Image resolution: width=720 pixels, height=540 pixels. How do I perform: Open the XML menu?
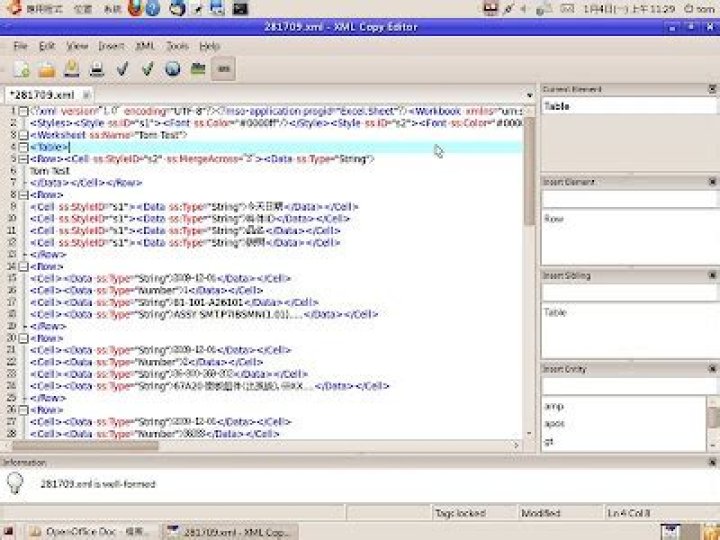pyautogui.click(x=145, y=46)
